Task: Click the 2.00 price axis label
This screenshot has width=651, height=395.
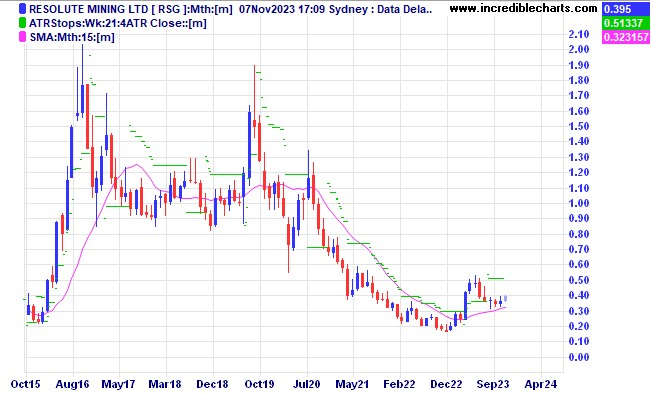Action: click(x=579, y=49)
